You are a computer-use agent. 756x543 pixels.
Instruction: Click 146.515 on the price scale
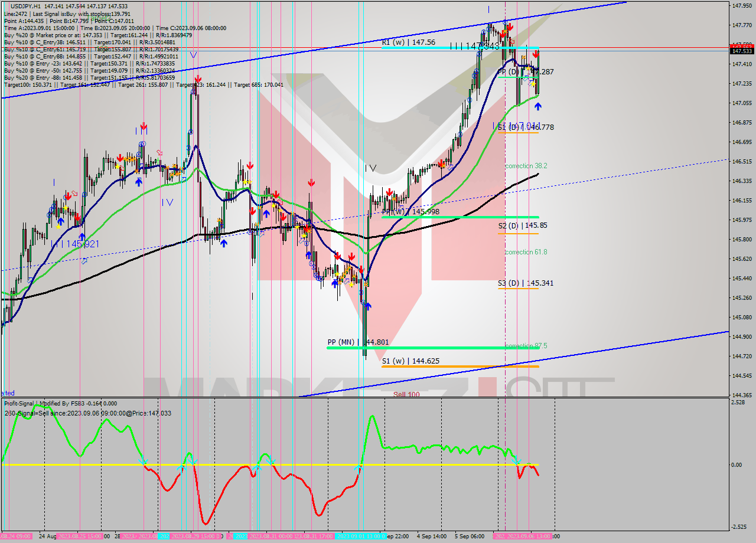pyautogui.click(x=742, y=162)
